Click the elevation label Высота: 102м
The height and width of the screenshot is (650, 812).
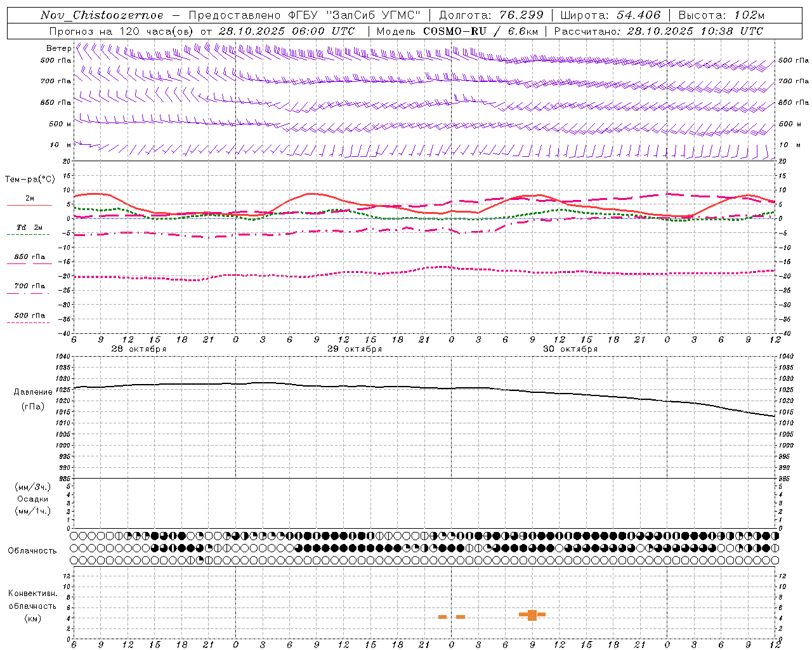[x=721, y=15]
